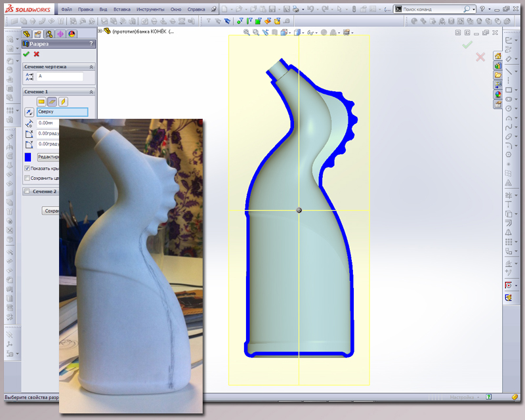
Task: Open the help question mark dropdown arrow
Action: [x=489, y=9]
